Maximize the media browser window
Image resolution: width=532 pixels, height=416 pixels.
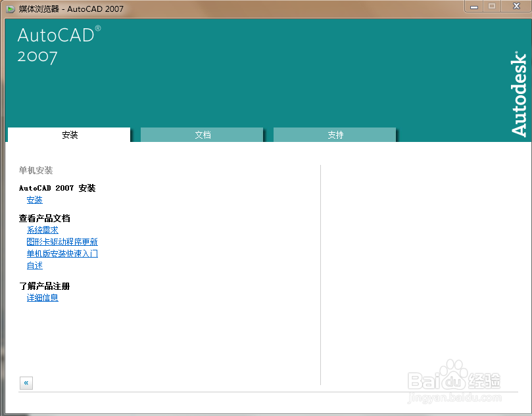click(x=492, y=7)
